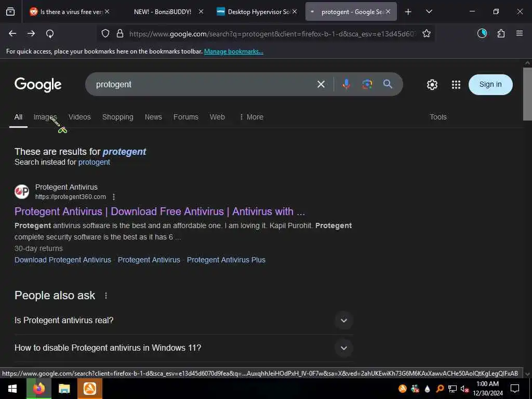The height and width of the screenshot is (399, 532).
Task: Click the Sign in button
Action: pyautogui.click(x=490, y=85)
